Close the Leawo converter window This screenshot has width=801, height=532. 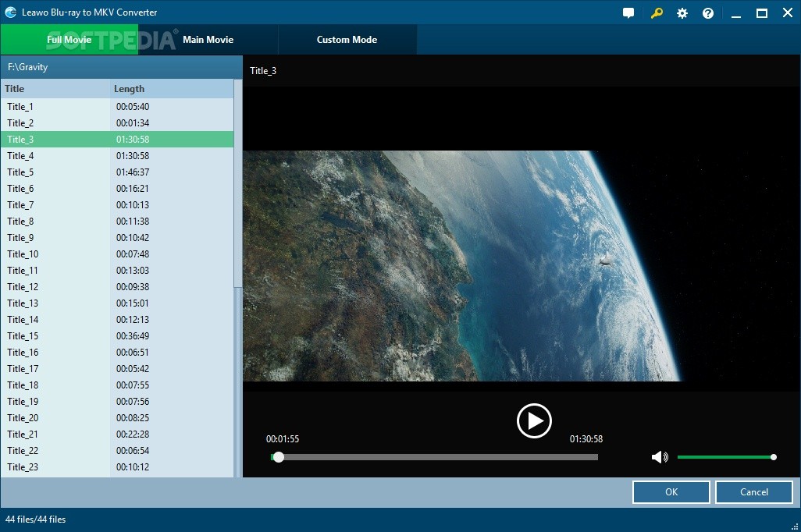click(788, 12)
